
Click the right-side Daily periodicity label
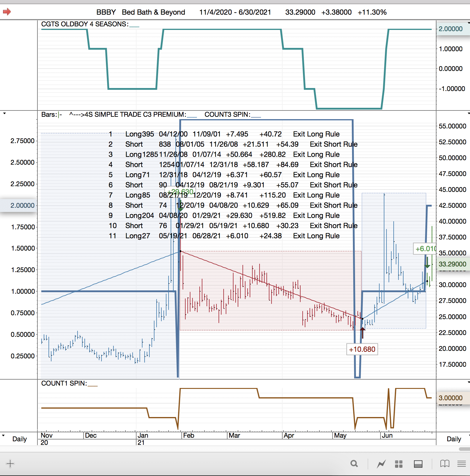click(x=454, y=439)
